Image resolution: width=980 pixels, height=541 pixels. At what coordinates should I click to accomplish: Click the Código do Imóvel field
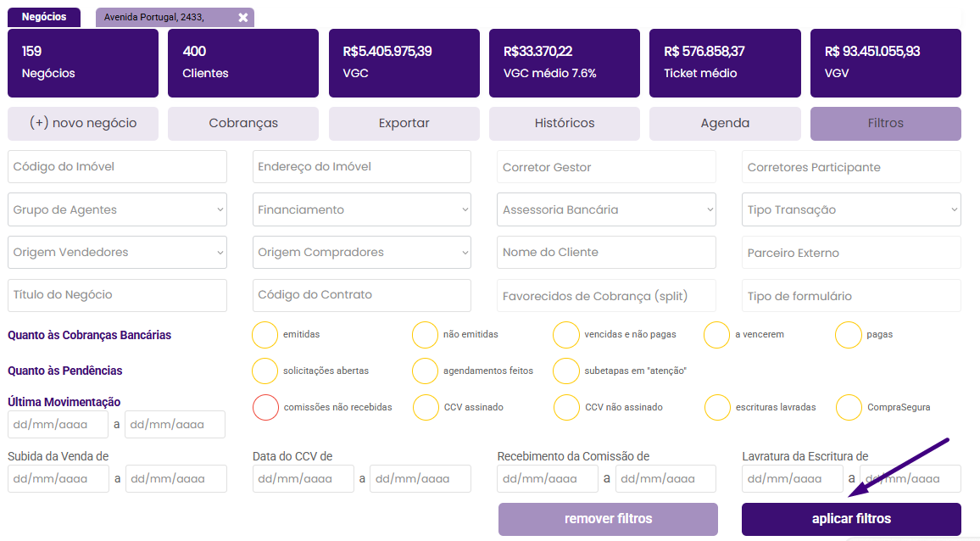click(x=117, y=167)
